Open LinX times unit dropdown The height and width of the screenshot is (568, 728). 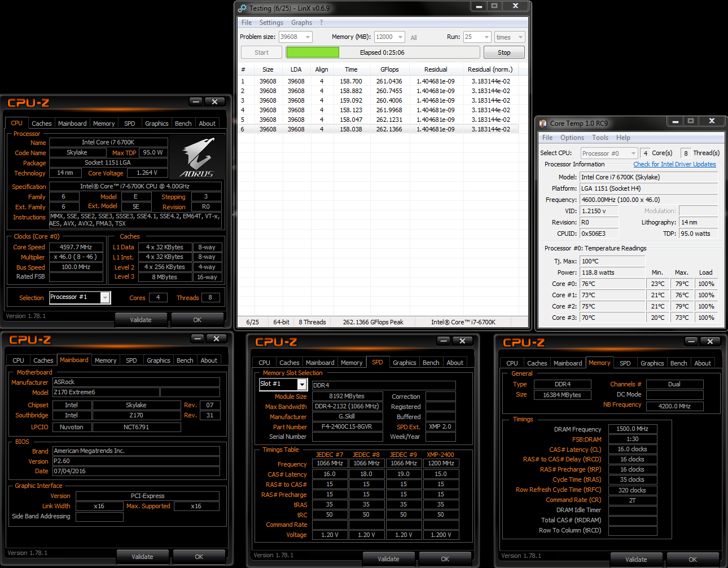520,37
